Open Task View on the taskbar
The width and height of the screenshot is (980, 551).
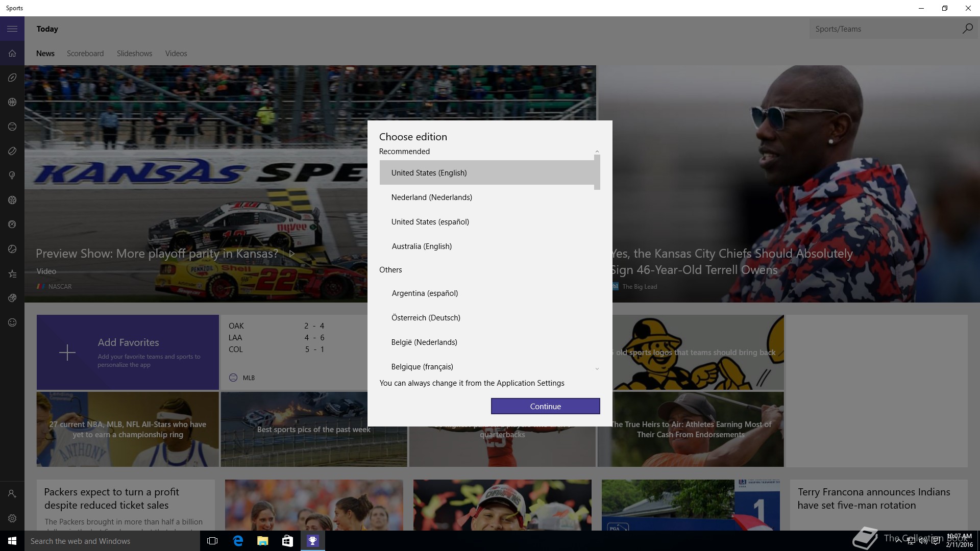tap(212, 541)
